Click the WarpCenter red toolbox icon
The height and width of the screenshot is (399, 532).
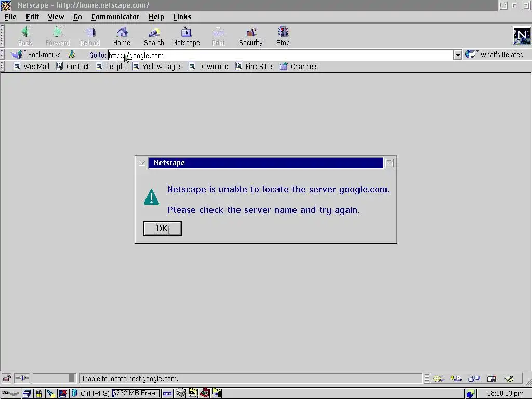204,393
